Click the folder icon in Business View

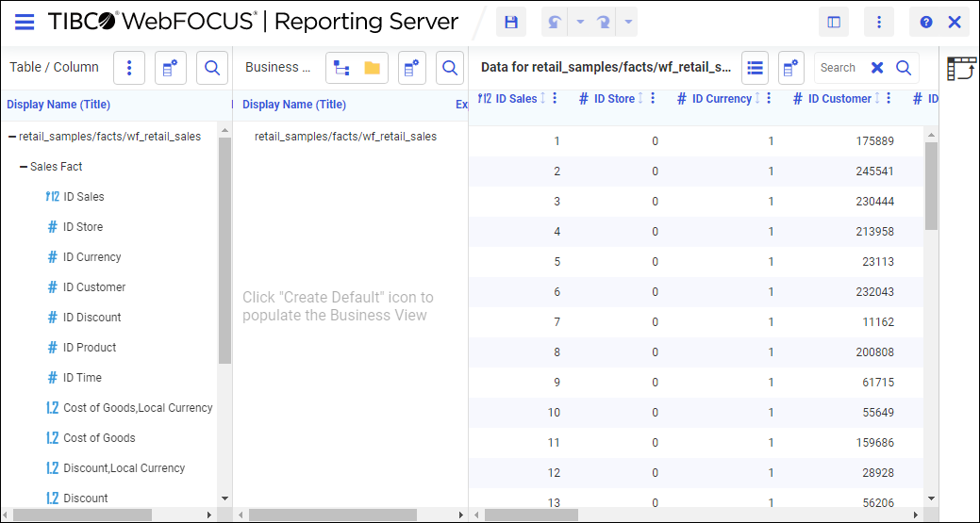coord(372,68)
